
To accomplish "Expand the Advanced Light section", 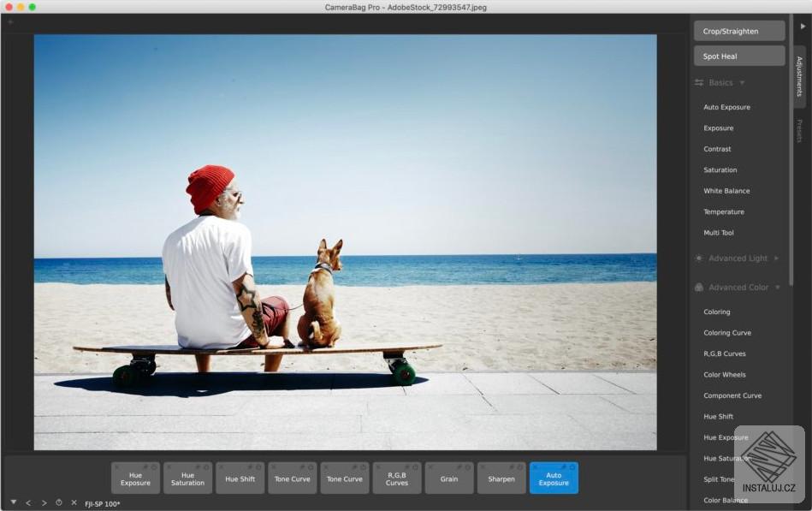I will coord(776,258).
